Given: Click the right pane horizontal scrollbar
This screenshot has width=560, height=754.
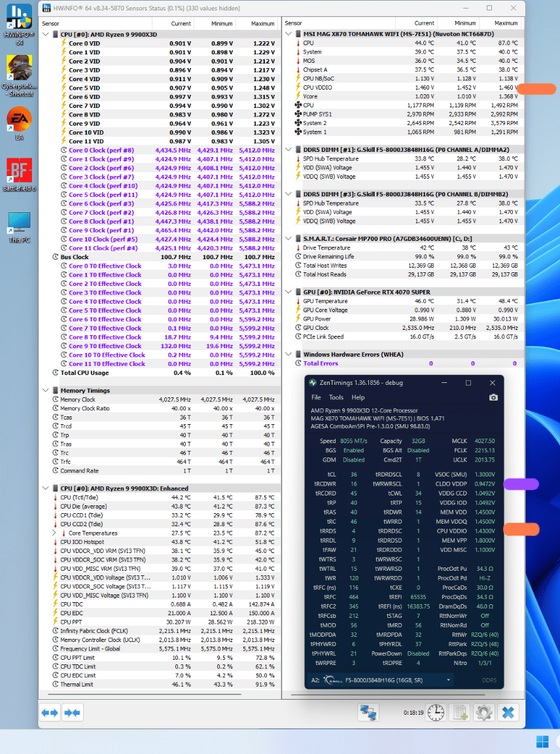Looking at the screenshot, I should (387, 694).
